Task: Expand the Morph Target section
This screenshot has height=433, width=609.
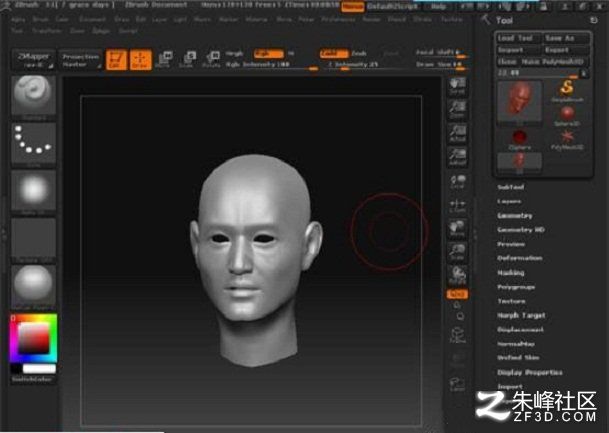Action: 521,315
